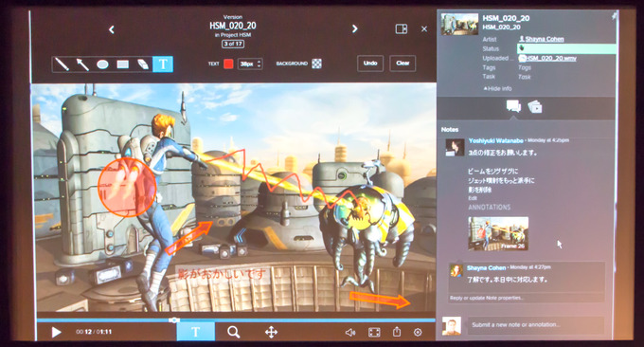Switch to the versions stack tab

(x=535, y=107)
